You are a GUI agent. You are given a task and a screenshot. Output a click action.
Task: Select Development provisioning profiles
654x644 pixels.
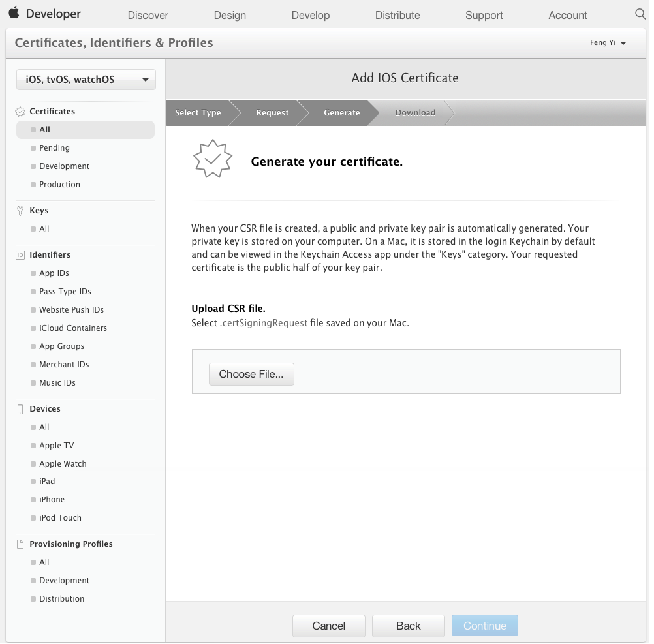(64, 581)
